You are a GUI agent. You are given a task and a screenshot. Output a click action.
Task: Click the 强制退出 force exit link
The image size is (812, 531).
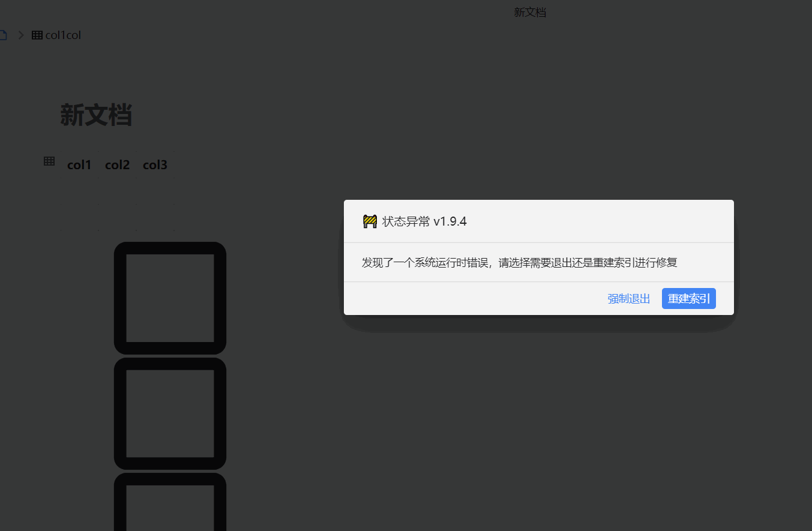click(x=628, y=298)
